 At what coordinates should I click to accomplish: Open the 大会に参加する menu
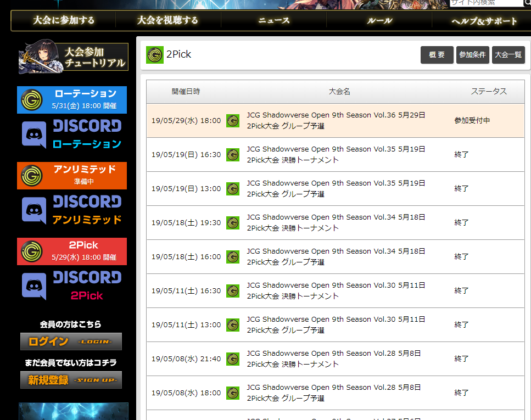(x=64, y=20)
